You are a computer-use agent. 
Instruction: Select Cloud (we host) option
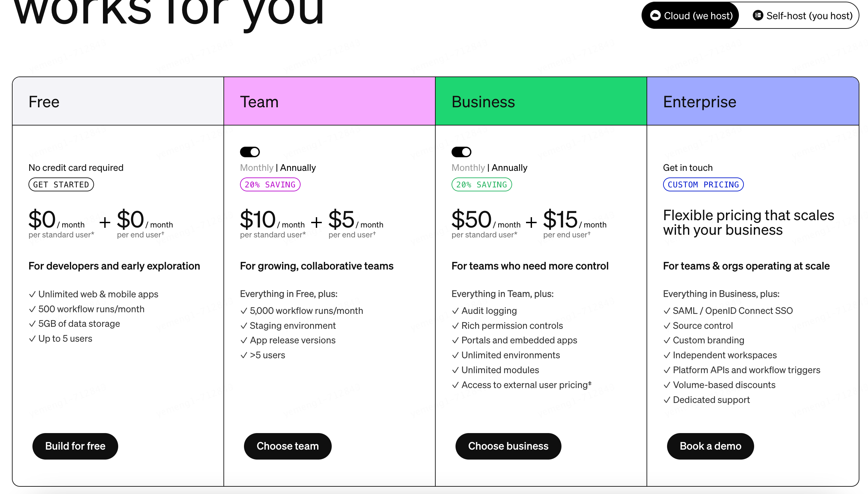pos(690,16)
